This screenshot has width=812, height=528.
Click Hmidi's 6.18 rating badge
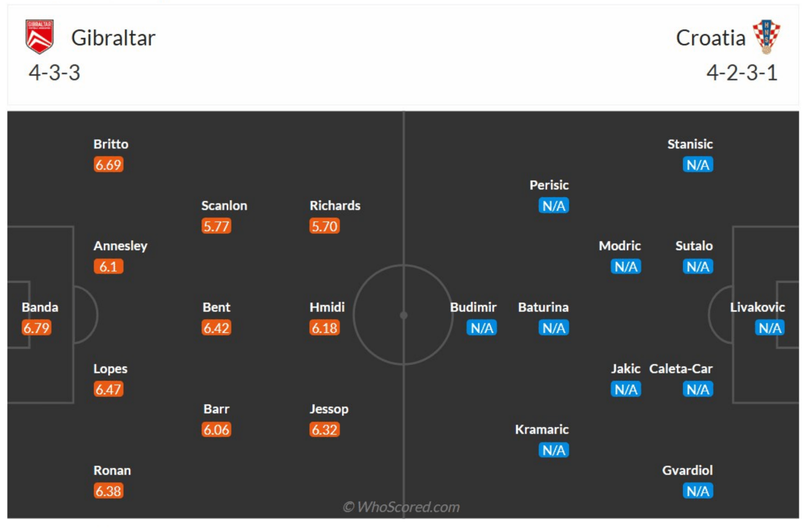[x=324, y=328]
